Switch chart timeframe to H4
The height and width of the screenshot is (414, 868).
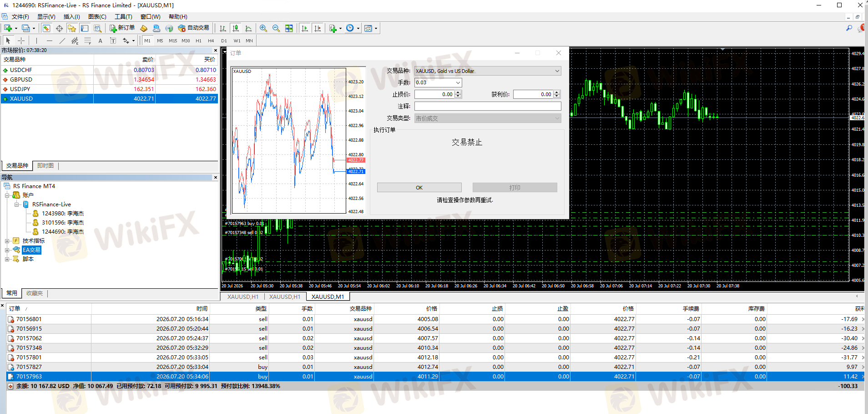pos(211,41)
